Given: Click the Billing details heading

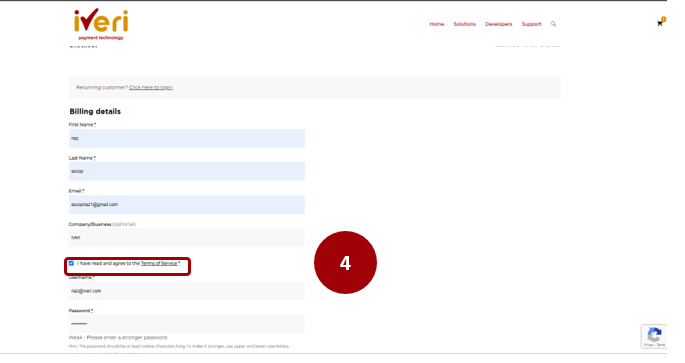Looking at the screenshot, I should tap(95, 111).
